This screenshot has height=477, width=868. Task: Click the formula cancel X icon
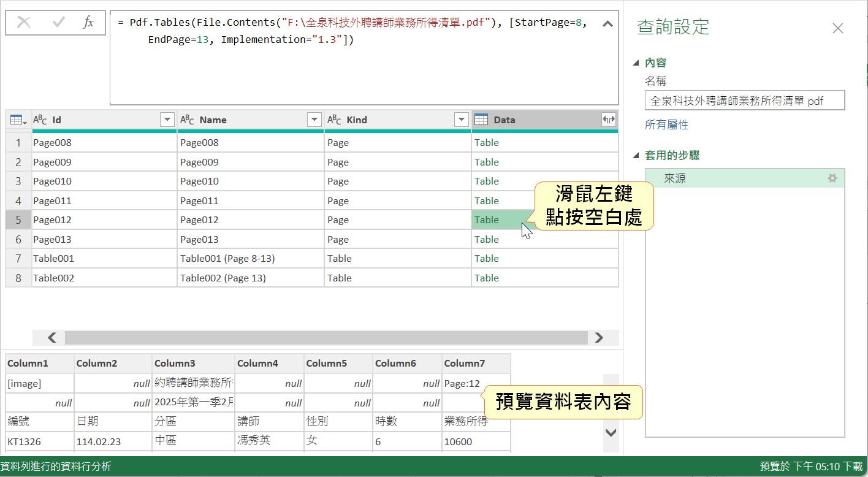pyautogui.click(x=24, y=23)
